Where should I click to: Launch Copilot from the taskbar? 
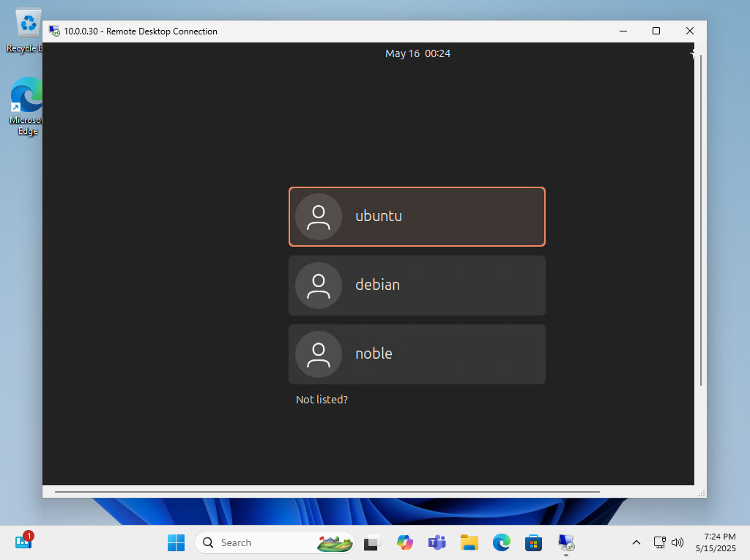pyautogui.click(x=404, y=542)
